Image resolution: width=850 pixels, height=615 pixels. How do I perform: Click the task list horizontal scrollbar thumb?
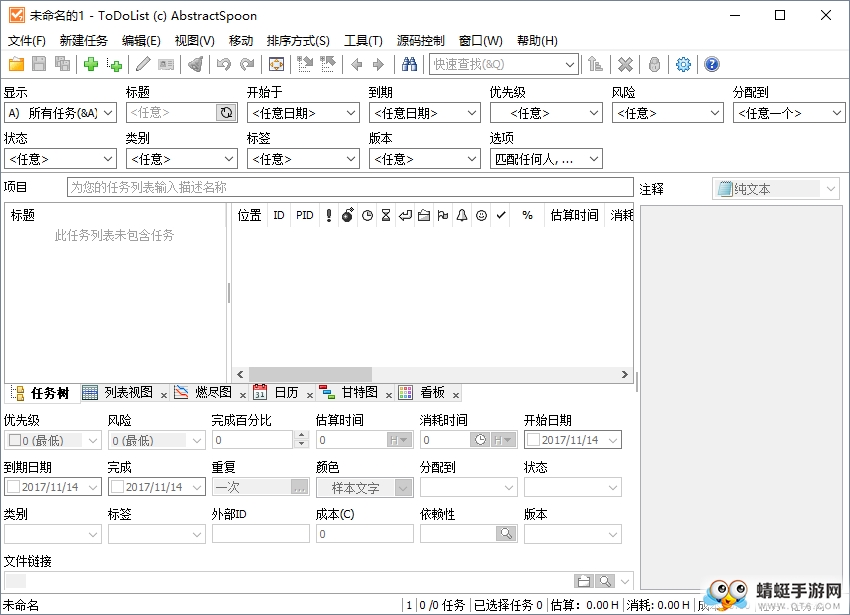pyautogui.click(x=310, y=374)
